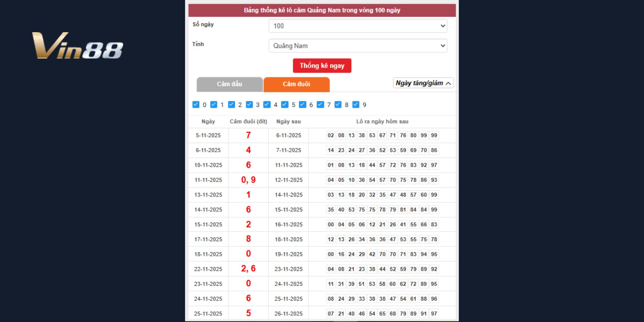Toggle the digit 2 checkbox
The image size is (644, 322).
pos(231,104)
